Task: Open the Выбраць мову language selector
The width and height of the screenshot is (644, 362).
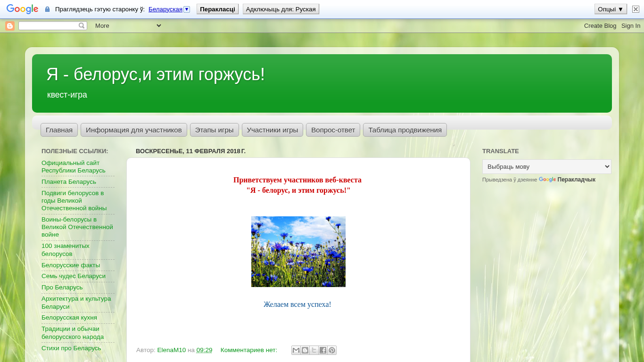Action: pyautogui.click(x=546, y=166)
